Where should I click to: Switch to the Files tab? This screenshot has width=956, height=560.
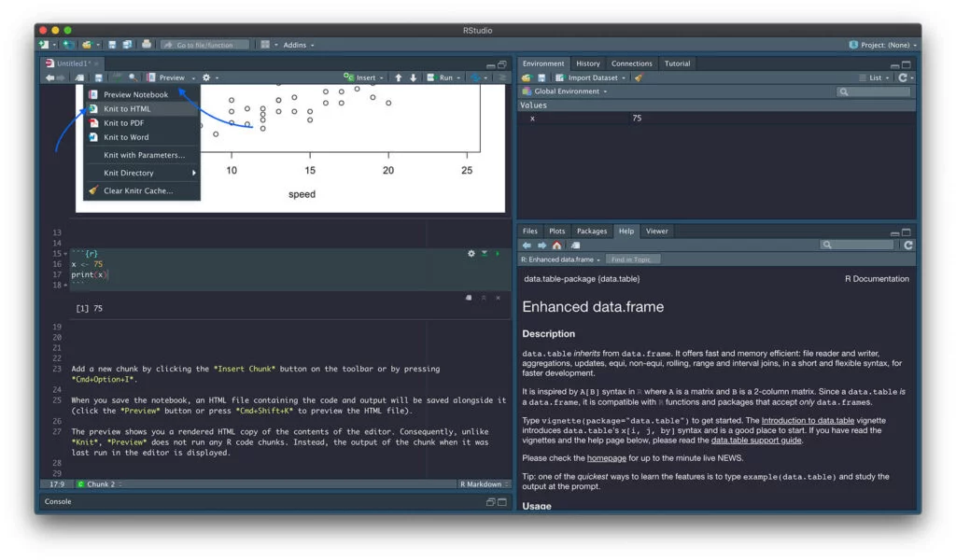point(530,231)
